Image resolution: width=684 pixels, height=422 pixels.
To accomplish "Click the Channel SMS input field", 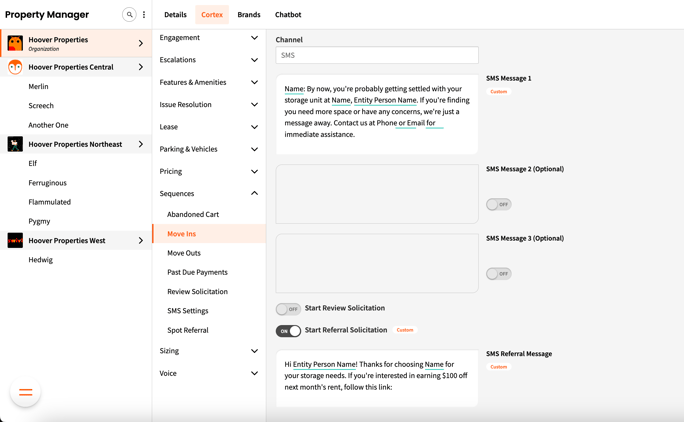I will pos(376,55).
